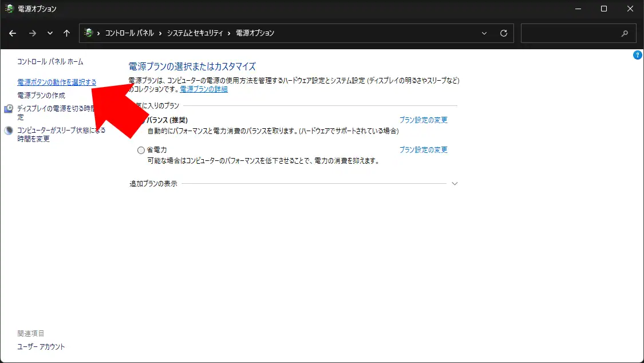
Task: Click コントロール パネル breadcrumb item
Action: click(129, 33)
